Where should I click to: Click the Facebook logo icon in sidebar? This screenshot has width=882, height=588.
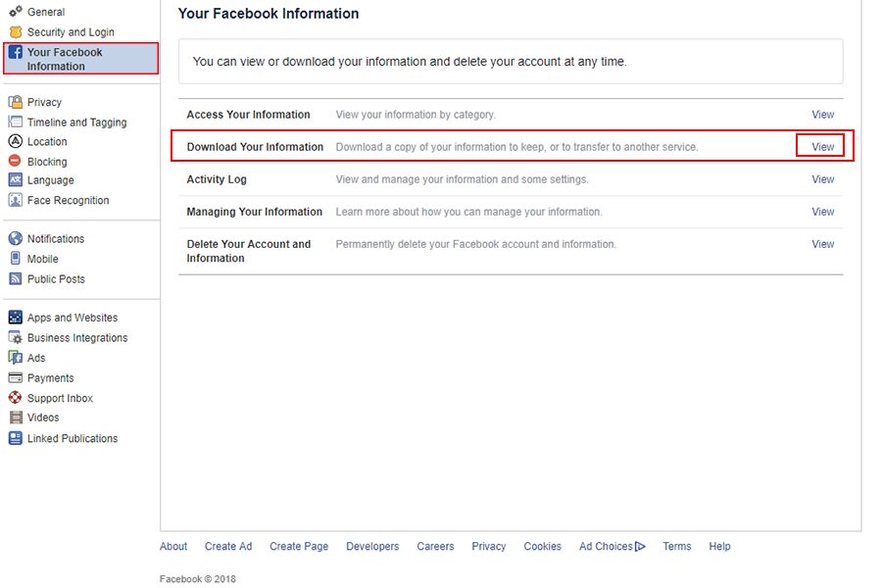[16, 52]
